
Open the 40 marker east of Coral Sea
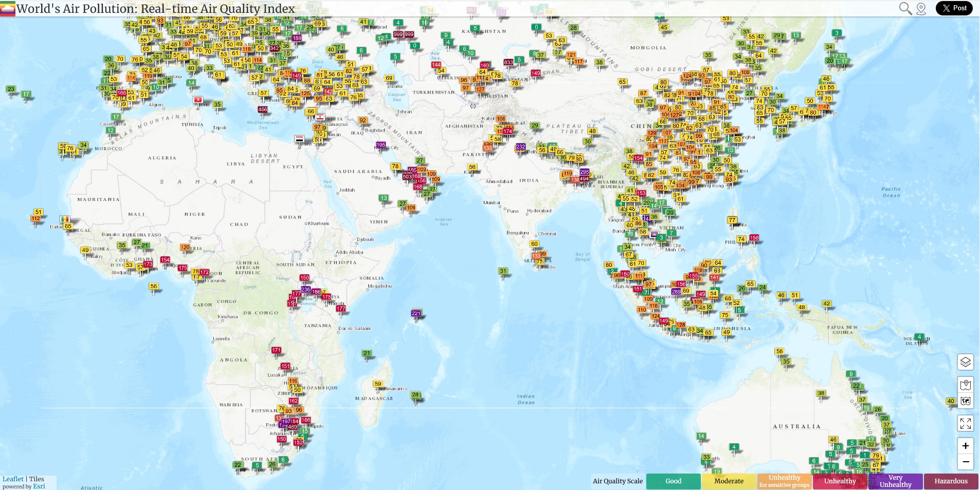[951, 401]
